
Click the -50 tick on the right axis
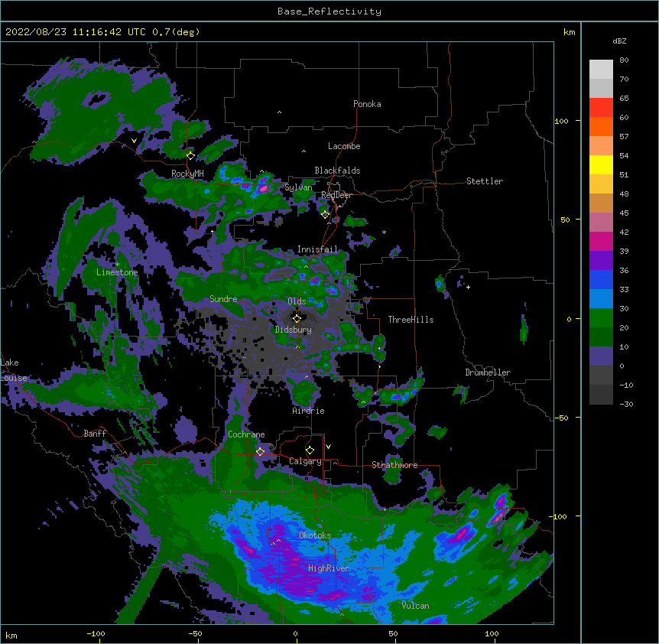(x=561, y=418)
